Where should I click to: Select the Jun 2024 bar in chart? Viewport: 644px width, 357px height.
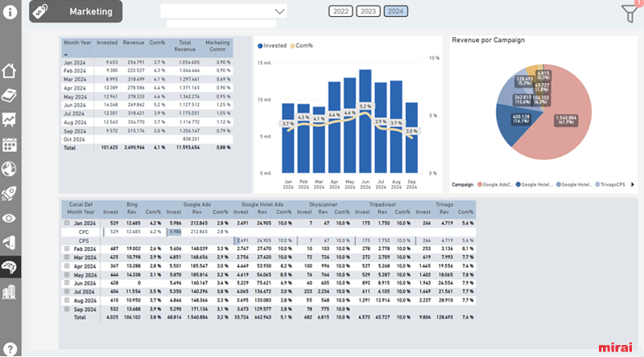365,121
